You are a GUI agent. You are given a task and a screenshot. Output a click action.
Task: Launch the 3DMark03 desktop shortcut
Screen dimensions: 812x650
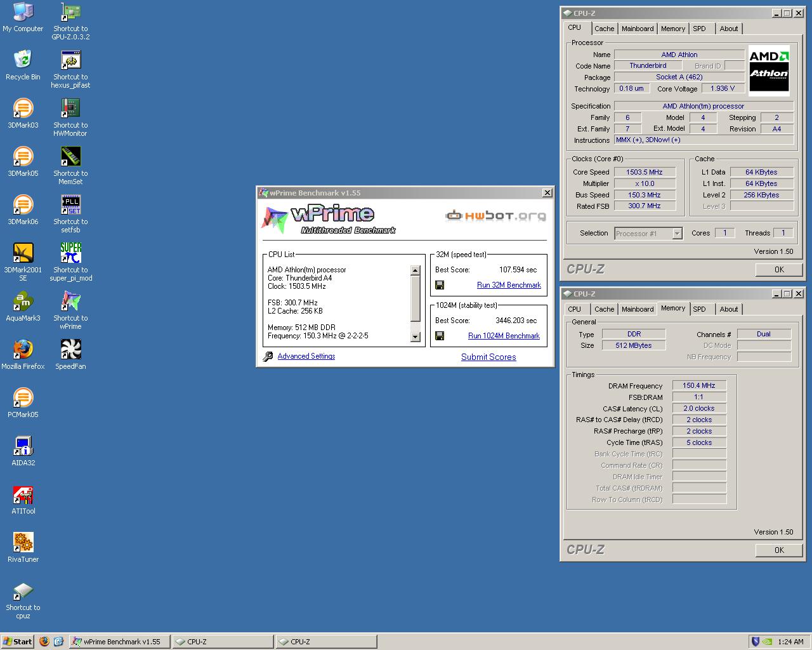pos(23,114)
